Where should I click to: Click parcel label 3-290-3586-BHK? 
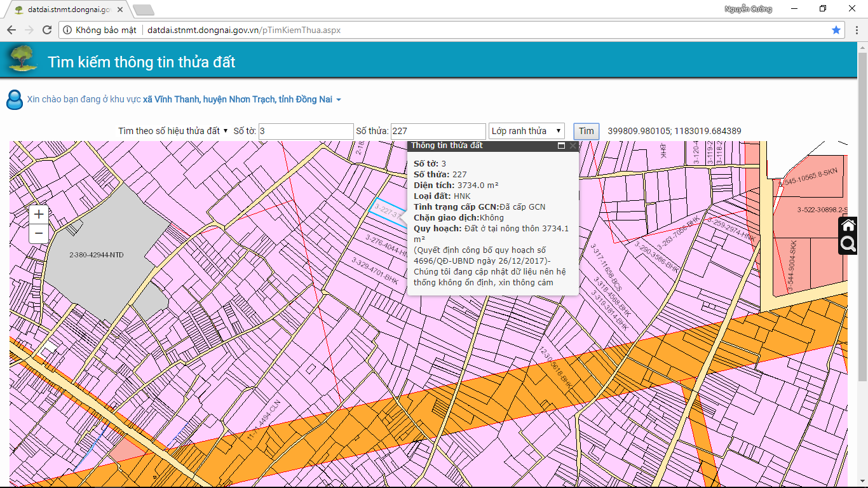point(658,257)
